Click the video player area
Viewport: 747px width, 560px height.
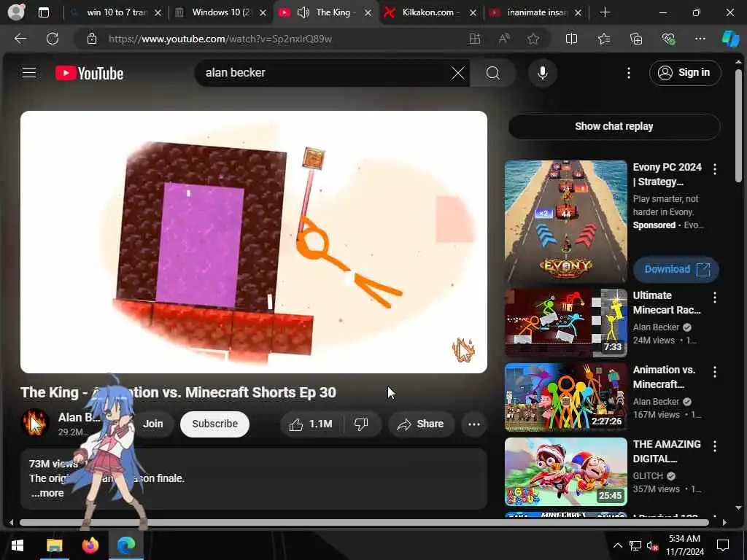pyautogui.click(x=254, y=242)
